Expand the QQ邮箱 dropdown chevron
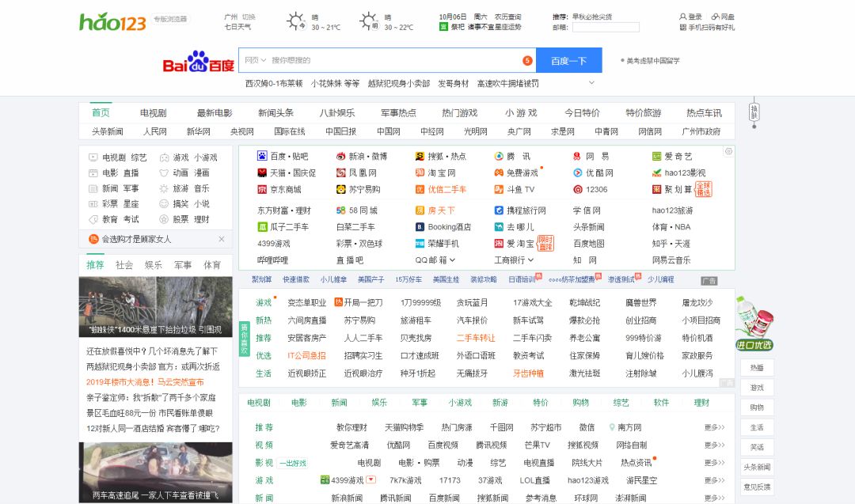 coord(453,260)
